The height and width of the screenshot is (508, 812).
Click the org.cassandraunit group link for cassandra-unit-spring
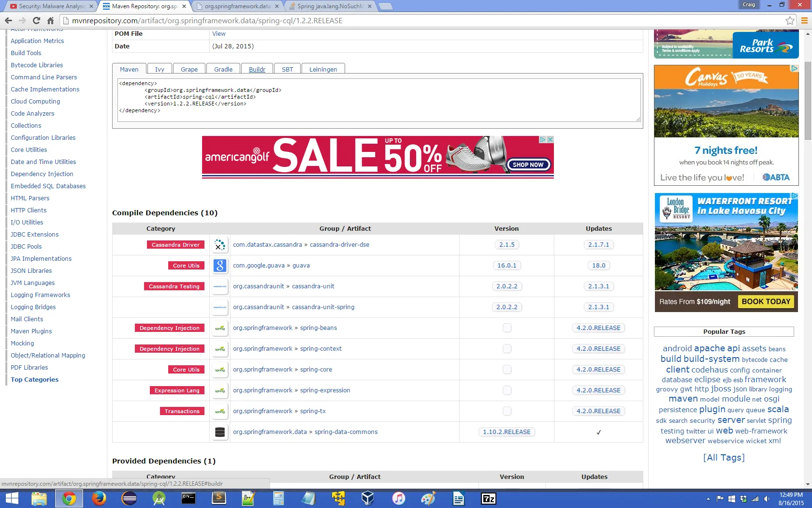pyautogui.click(x=259, y=307)
